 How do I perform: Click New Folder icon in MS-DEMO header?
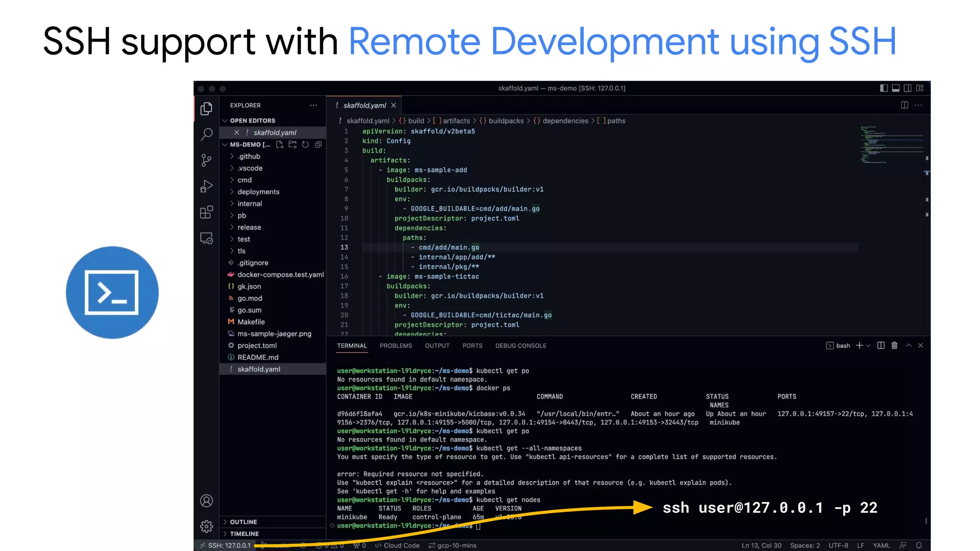[x=292, y=144]
